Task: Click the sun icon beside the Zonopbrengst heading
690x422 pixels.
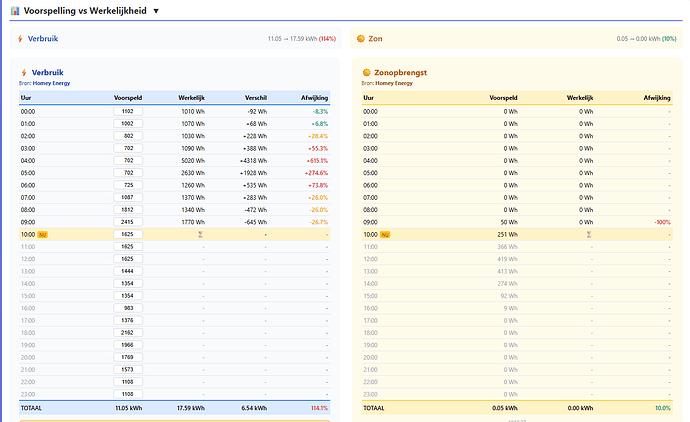Action: [367, 73]
